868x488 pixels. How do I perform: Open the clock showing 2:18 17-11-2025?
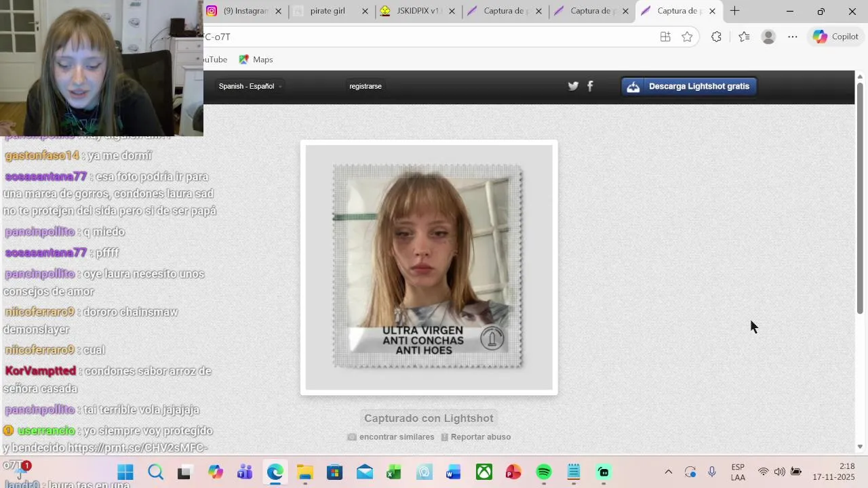click(833, 472)
